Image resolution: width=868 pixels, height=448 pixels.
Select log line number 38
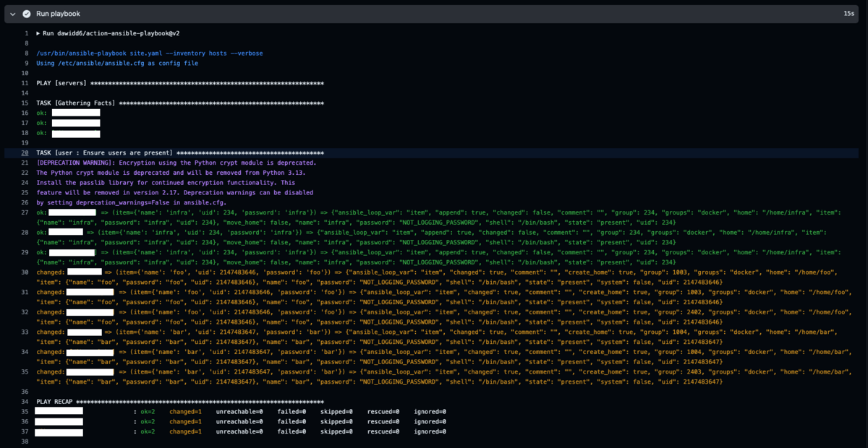[25, 441]
